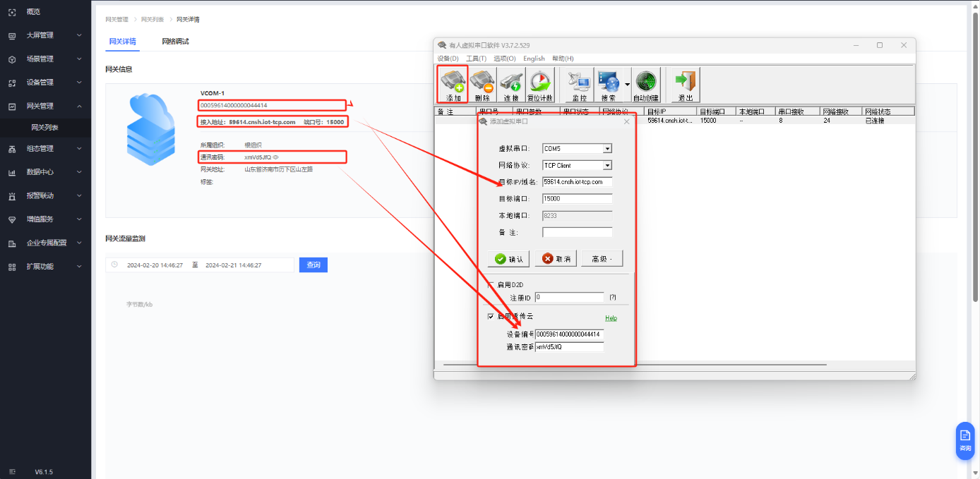This screenshot has width=980, height=479.
Task: Click the 删除 (delete) toolbar icon
Action: tap(482, 85)
